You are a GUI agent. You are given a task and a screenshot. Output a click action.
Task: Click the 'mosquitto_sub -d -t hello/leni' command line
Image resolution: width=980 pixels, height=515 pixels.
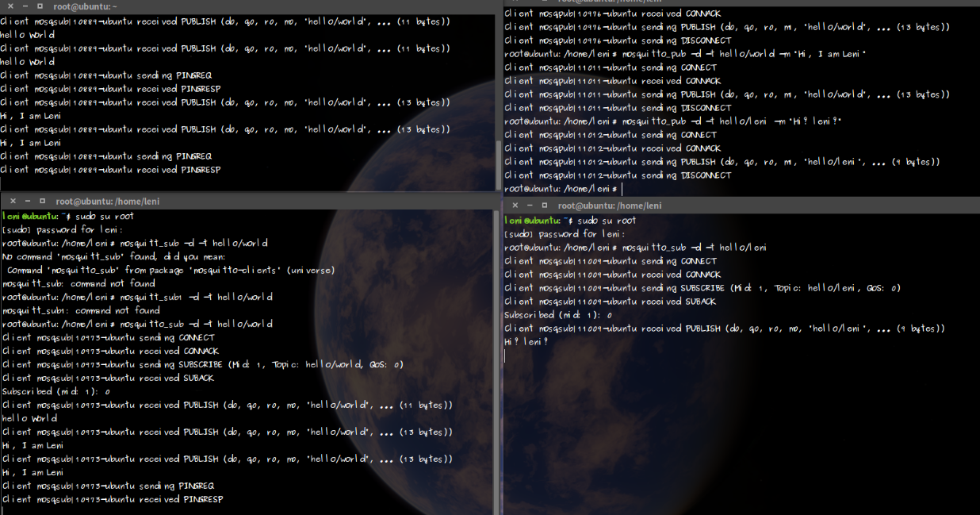(x=635, y=248)
